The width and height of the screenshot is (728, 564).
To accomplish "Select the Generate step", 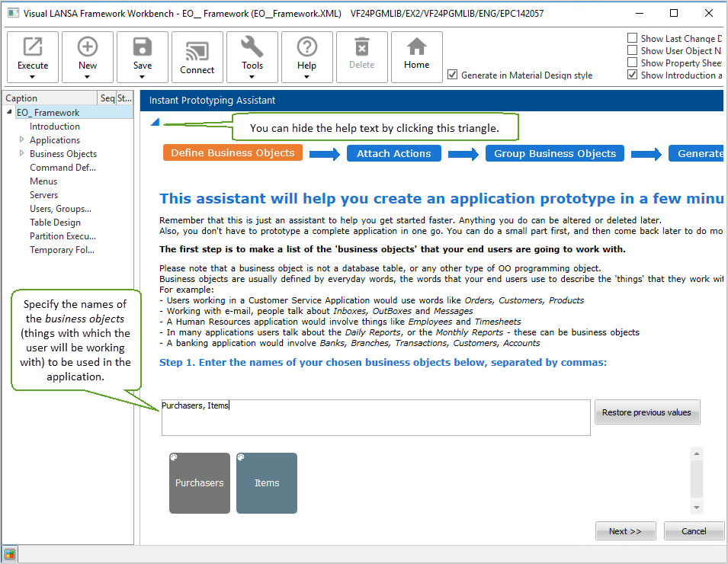I will 696,153.
